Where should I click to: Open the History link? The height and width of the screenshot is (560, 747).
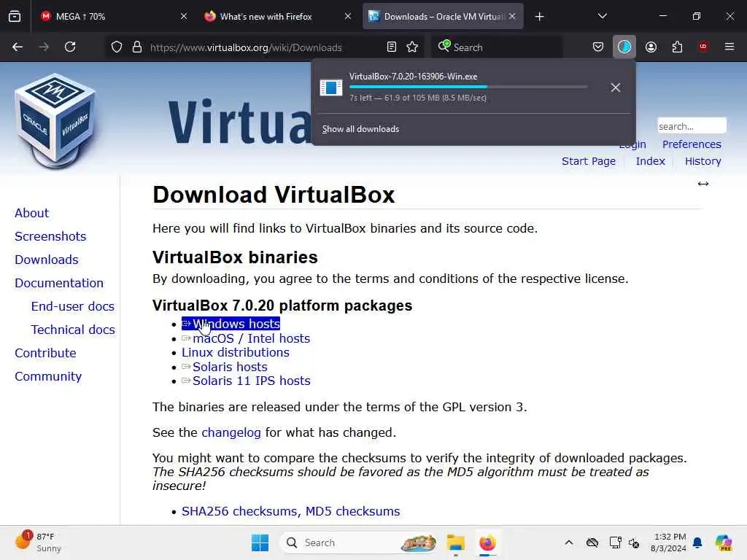pyautogui.click(x=703, y=161)
